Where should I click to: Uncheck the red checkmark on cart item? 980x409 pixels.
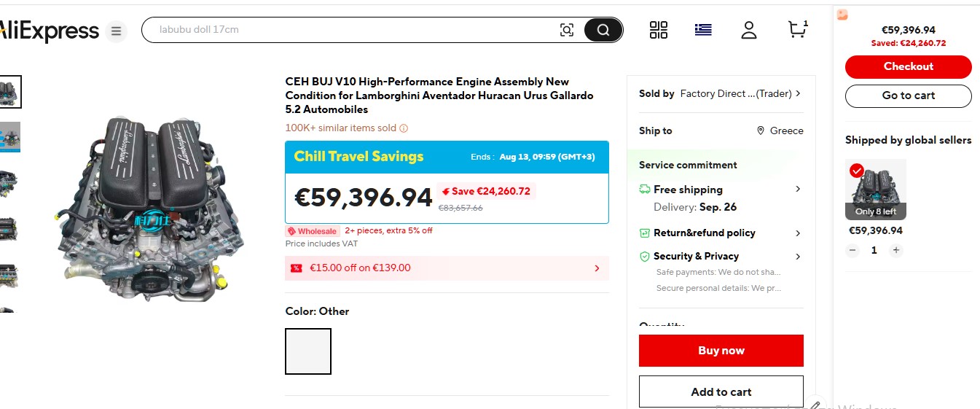[857, 171]
